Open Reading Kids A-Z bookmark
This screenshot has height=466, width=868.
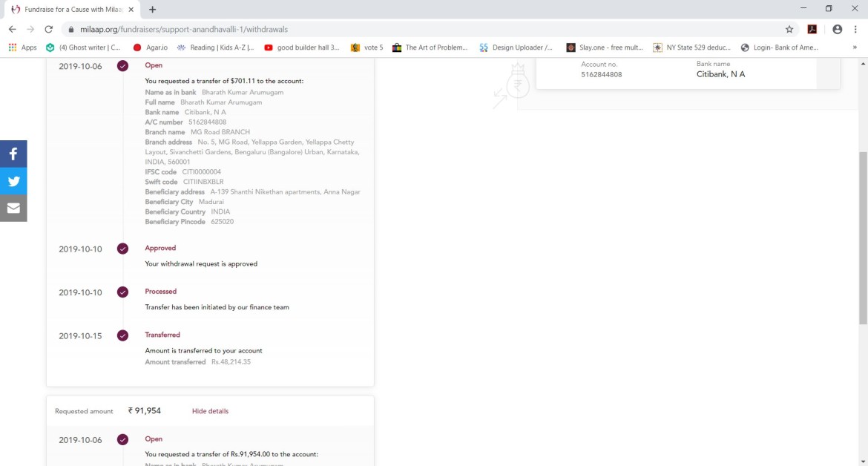(215, 47)
